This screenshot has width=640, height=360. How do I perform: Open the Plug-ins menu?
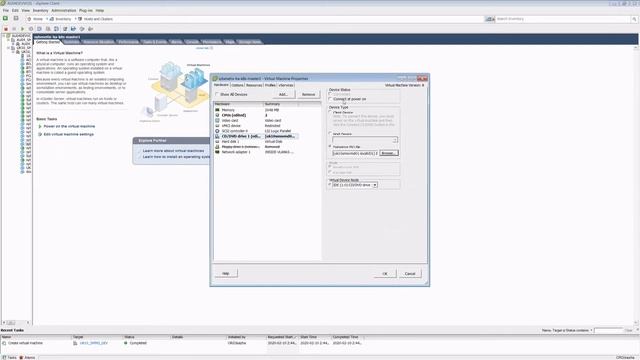coord(86,10)
